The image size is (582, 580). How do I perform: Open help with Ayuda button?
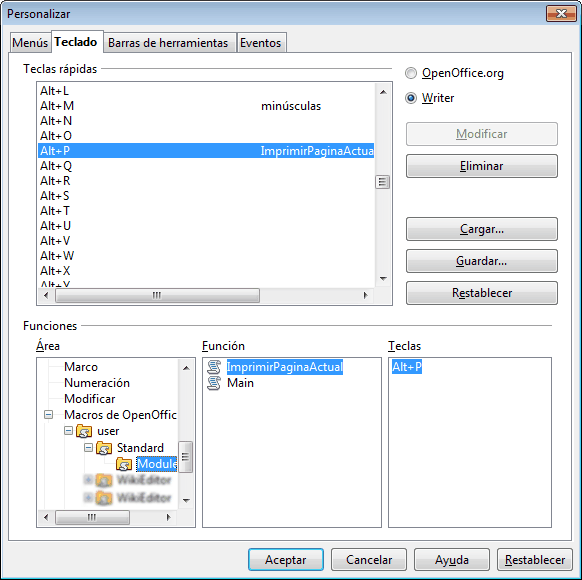click(x=452, y=560)
